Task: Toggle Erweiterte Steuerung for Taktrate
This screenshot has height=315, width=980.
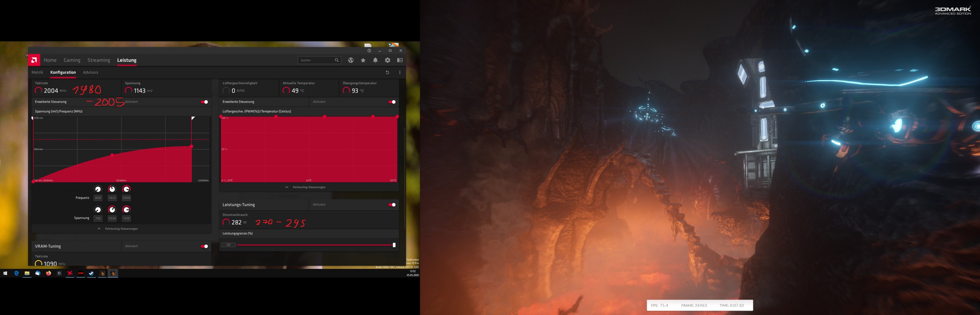Action: click(206, 102)
